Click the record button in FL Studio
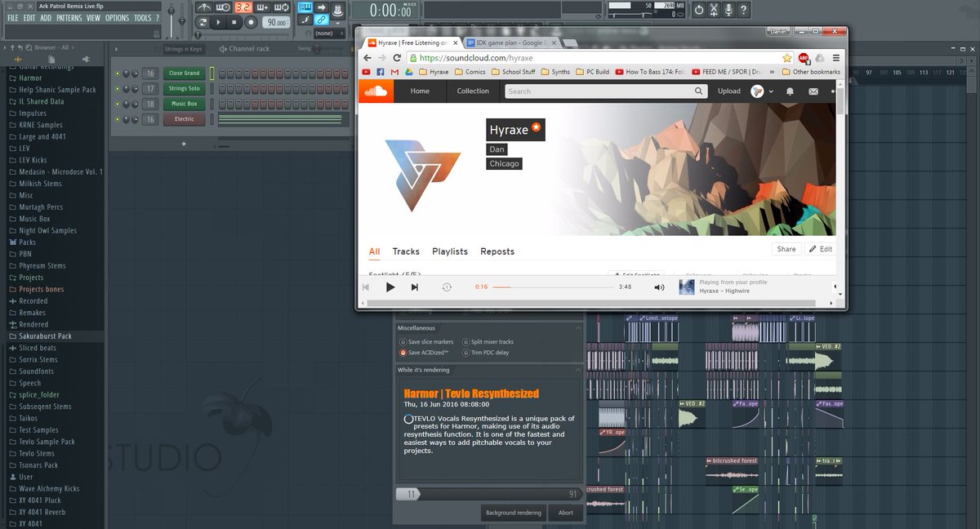Viewport: 980px width, 529px height. [251, 22]
